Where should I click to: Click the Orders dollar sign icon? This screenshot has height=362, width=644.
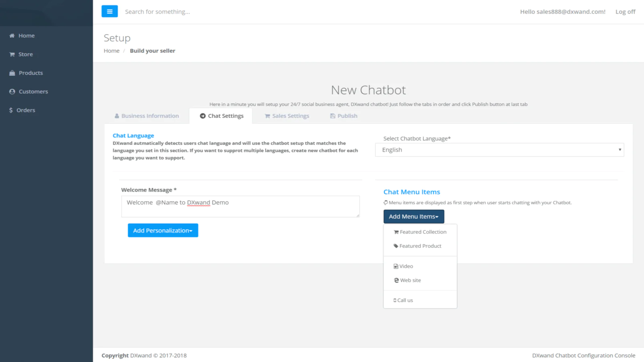tap(11, 110)
